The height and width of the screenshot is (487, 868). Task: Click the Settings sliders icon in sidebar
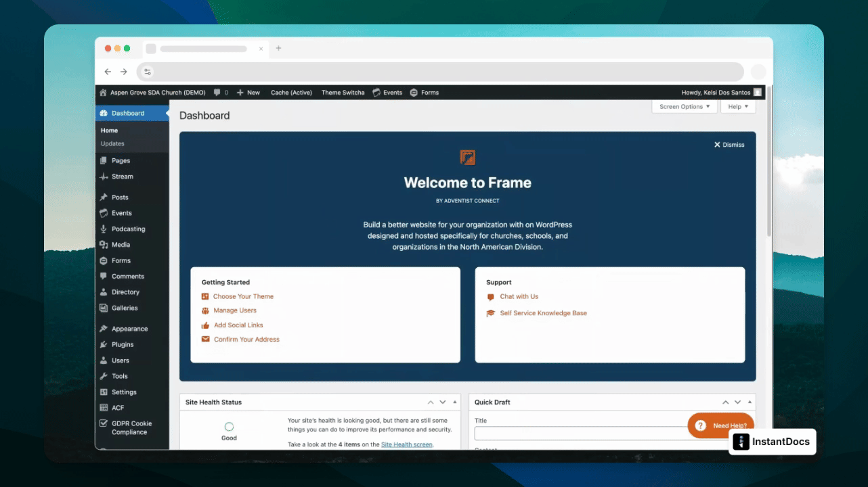tap(104, 392)
